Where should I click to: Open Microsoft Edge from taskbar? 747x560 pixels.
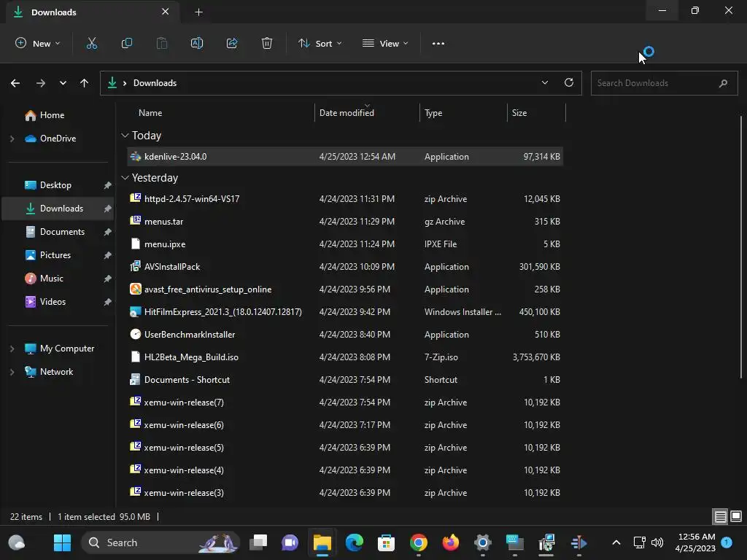[x=354, y=542]
